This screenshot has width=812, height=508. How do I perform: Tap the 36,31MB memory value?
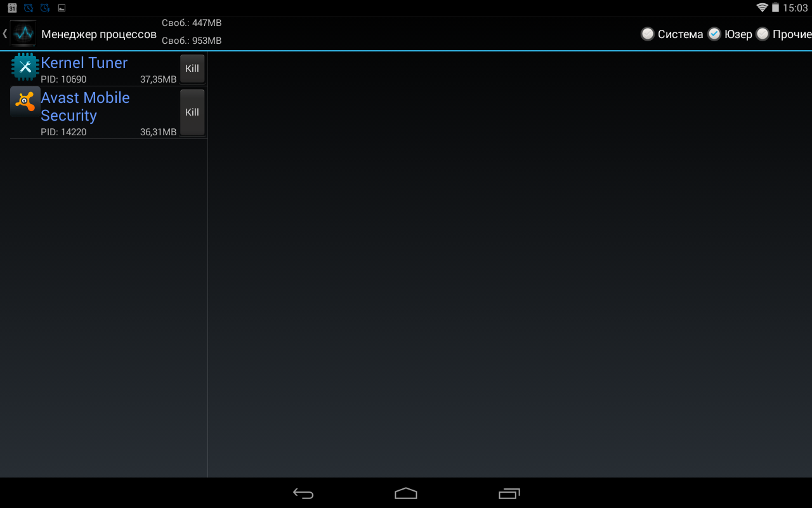pos(158,132)
